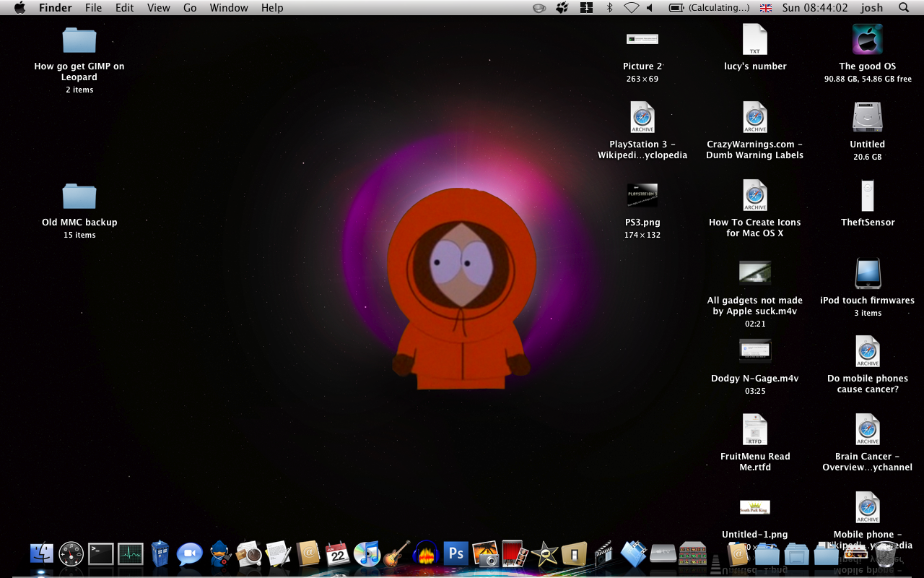Open GarageBand guitar icon in Dock
924x578 pixels.
click(x=396, y=554)
